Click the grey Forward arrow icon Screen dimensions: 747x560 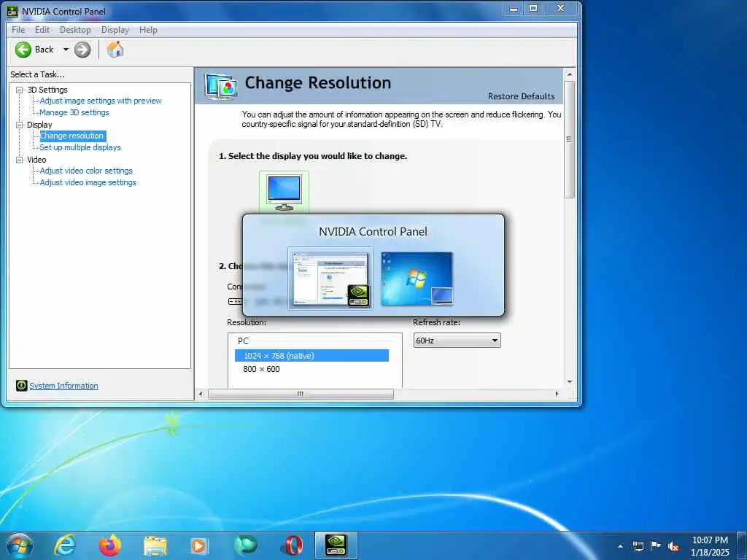(x=82, y=50)
